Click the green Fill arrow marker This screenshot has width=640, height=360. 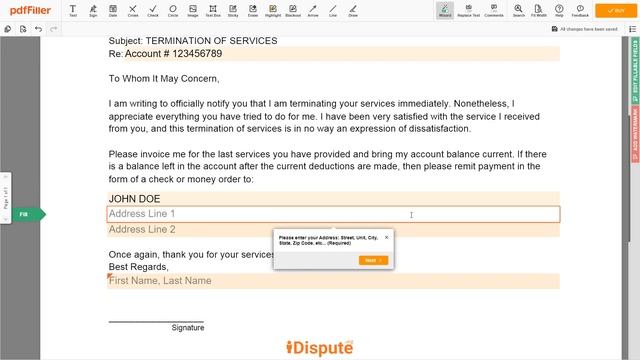click(29, 214)
